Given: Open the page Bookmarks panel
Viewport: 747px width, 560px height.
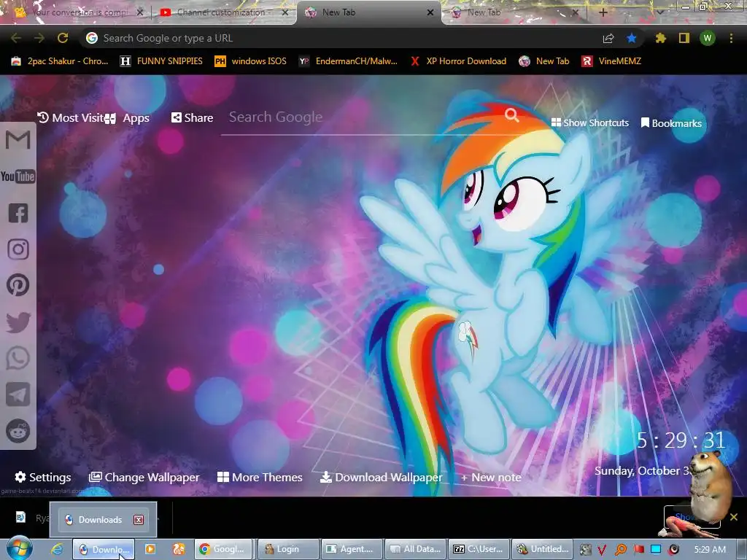Looking at the screenshot, I should click(671, 123).
